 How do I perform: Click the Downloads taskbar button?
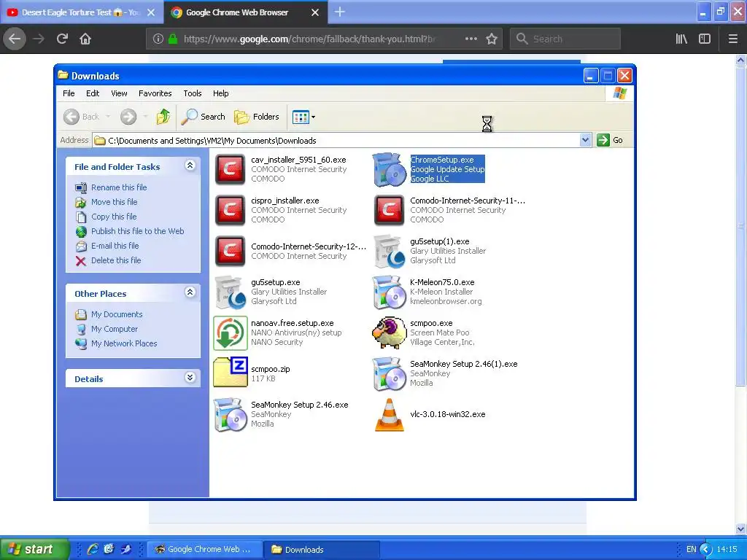point(322,549)
